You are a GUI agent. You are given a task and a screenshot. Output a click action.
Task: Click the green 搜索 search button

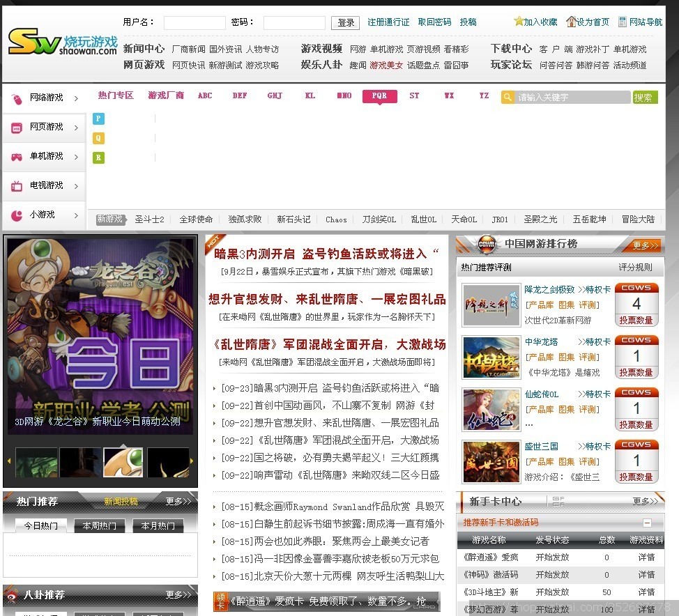(645, 98)
